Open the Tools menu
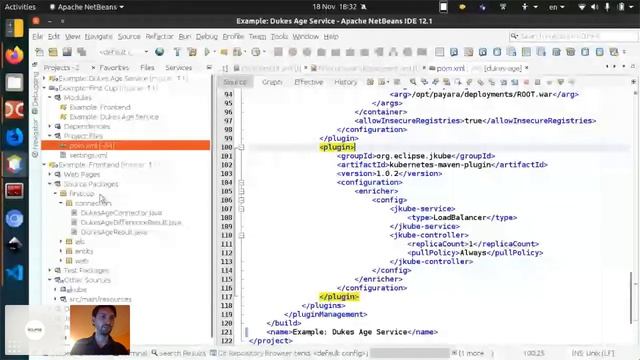640x360 pixels. click(279, 36)
